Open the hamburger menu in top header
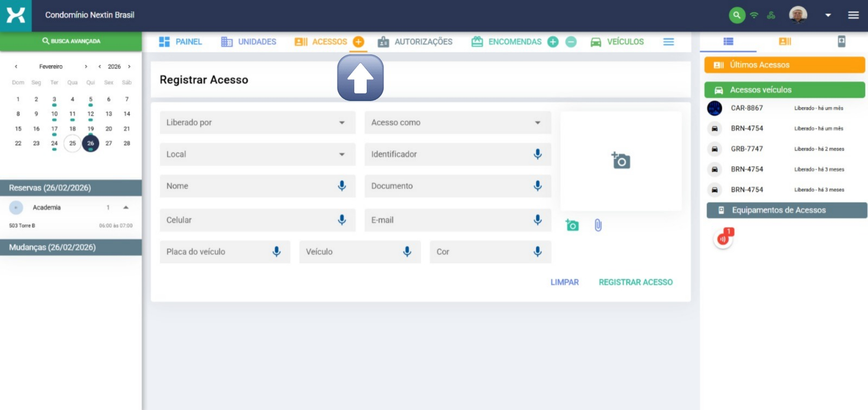The height and width of the screenshot is (410, 868). click(x=853, y=15)
